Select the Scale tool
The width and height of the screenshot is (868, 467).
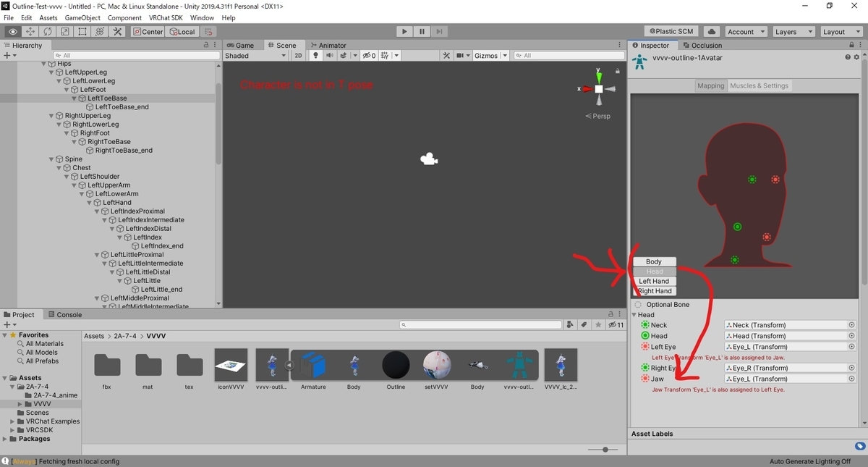65,32
